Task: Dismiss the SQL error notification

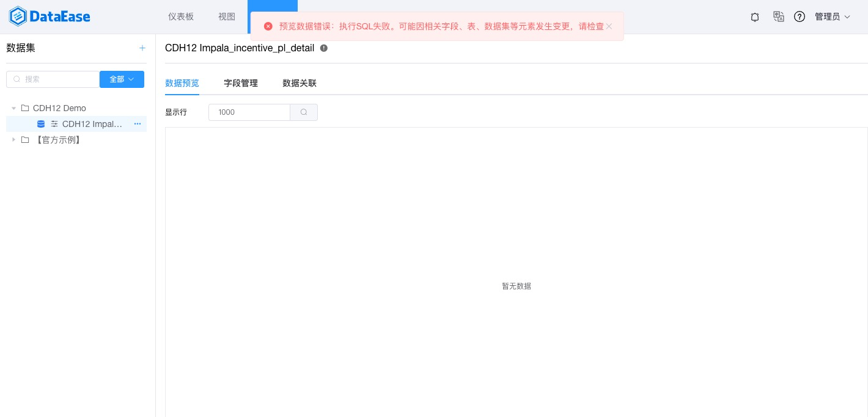Action: point(609,26)
